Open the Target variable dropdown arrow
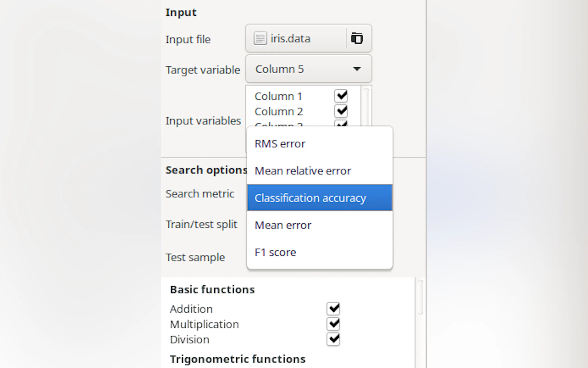The image size is (588, 368). pos(357,69)
